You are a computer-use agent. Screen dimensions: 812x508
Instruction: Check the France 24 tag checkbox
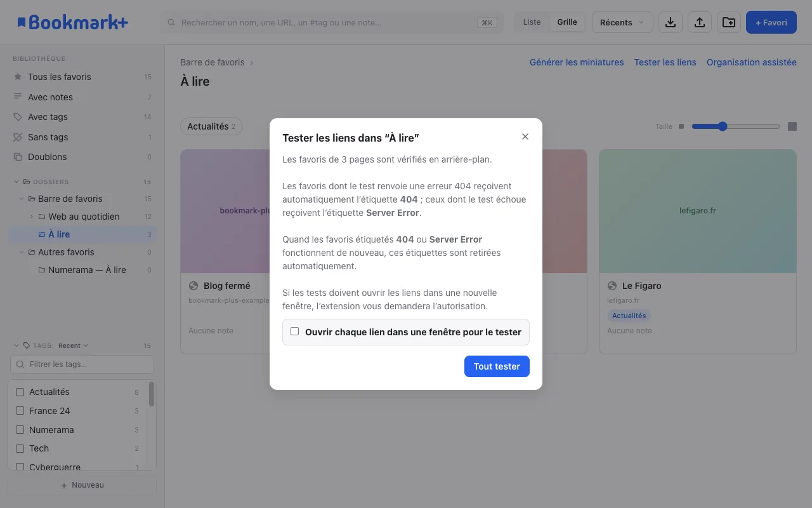pyautogui.click(x=20, y=411)
